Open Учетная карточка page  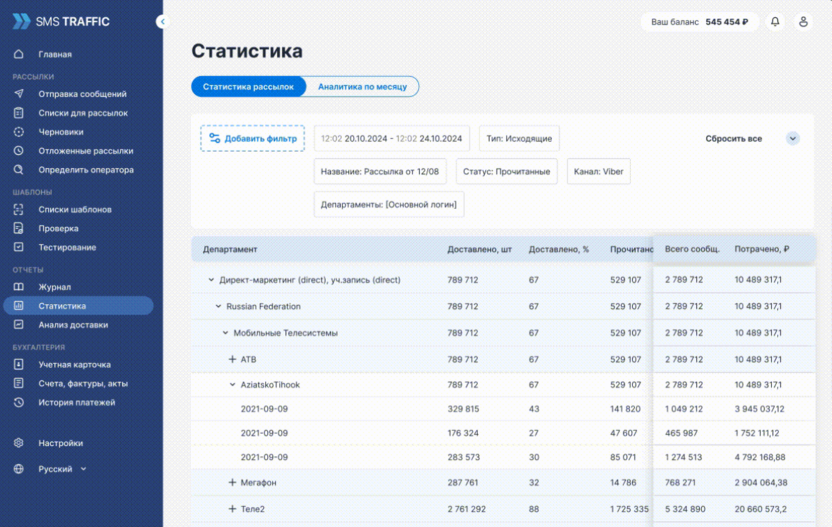coord(74,365)
